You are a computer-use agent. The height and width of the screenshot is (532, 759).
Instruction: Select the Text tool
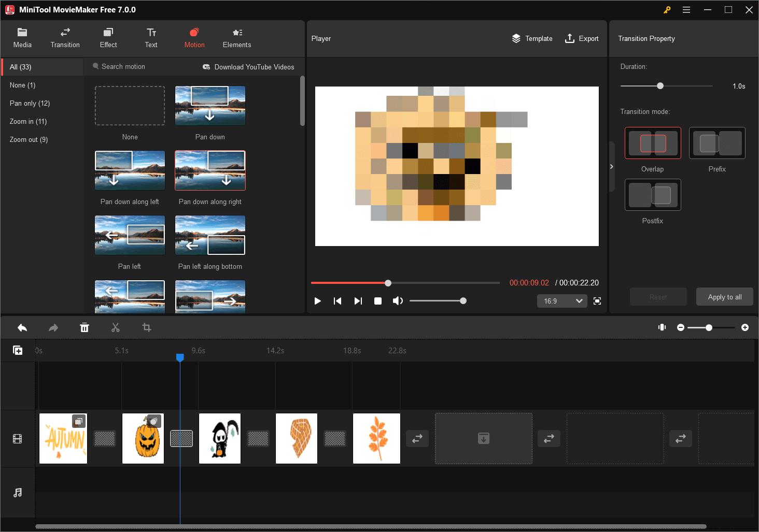151,38
